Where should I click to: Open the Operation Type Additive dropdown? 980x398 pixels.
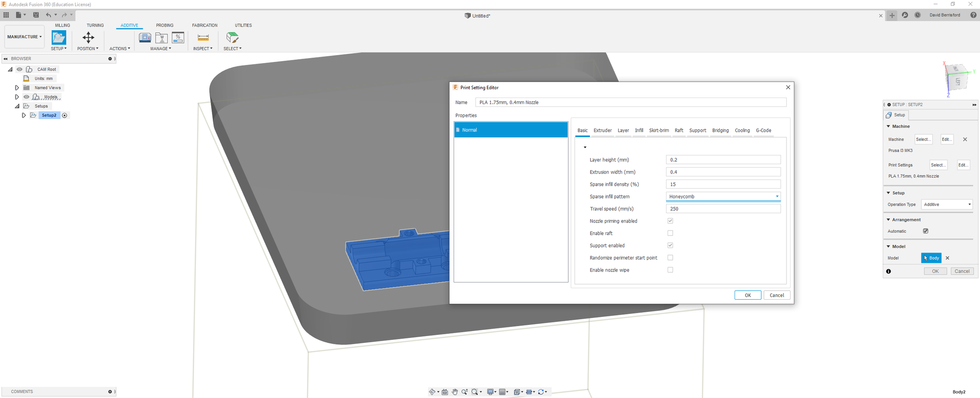[947, 205]
